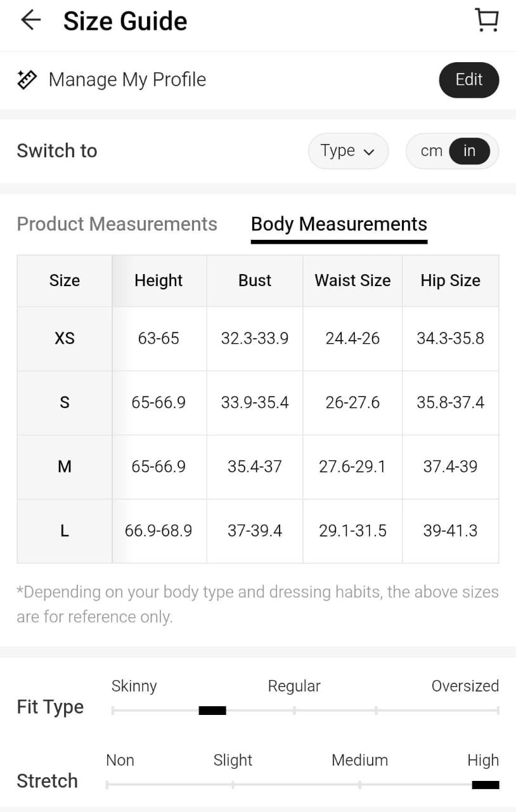
Task: Tap the ruler icon beside Manage My Profile
Action: 27,80
